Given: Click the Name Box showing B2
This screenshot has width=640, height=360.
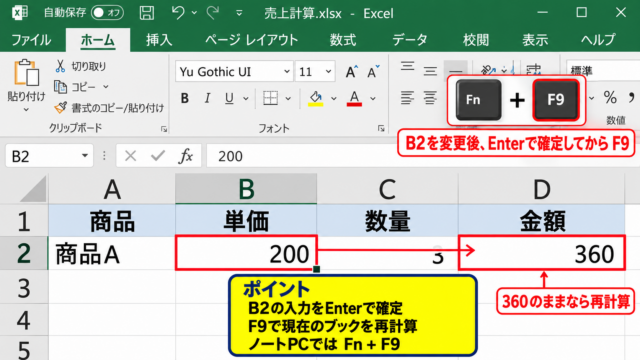Looking at the screenshot, I should 42,156.
